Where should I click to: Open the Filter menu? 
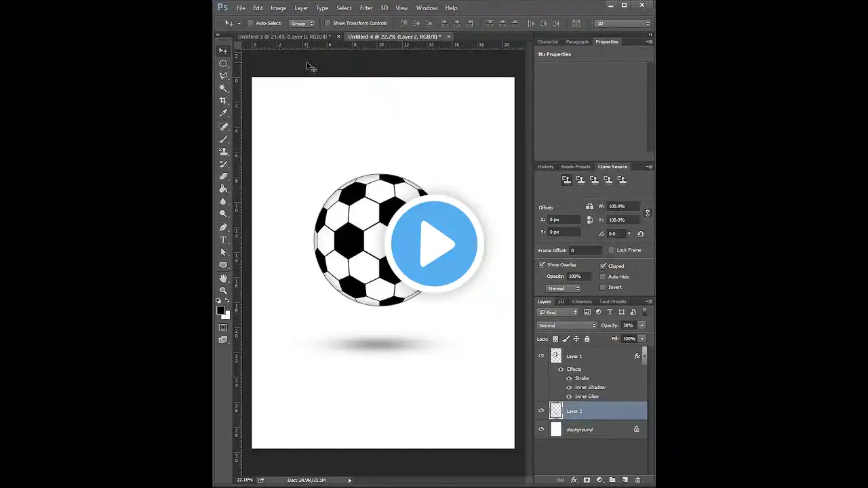[366, 8]
